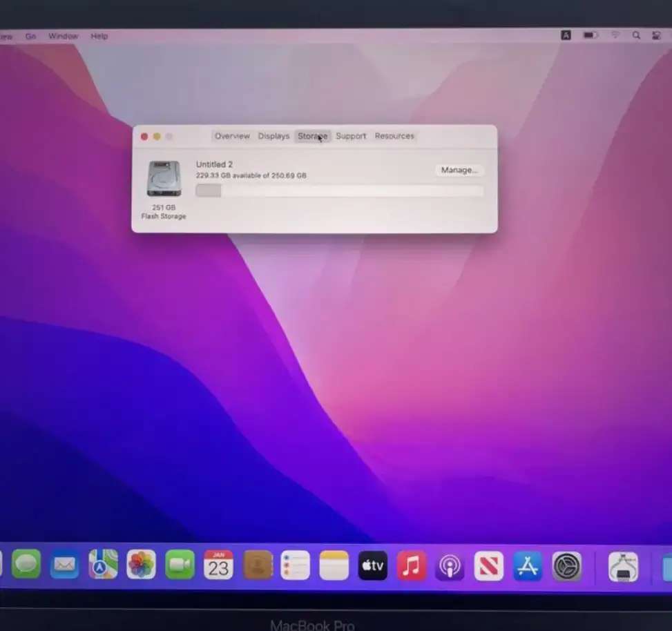Minimize window with the yellow button
Image resolution: width=672 pixels, height=631 pixels.
point(157,137)
